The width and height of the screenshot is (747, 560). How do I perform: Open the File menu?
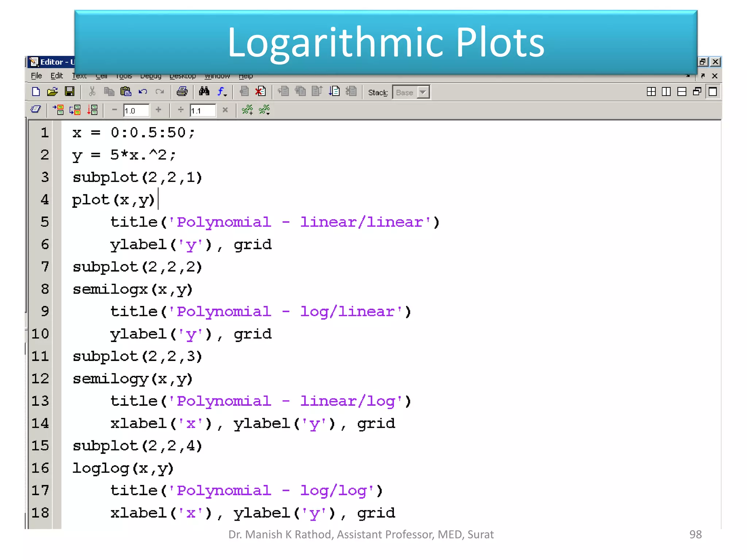[36, 76]
